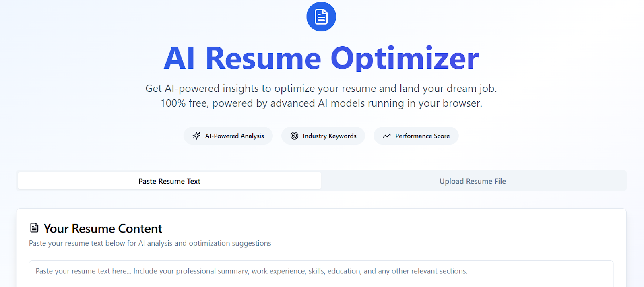Click the blue document logo icon
The height and width of the screenshot is (287, 644).
[321, 17]
